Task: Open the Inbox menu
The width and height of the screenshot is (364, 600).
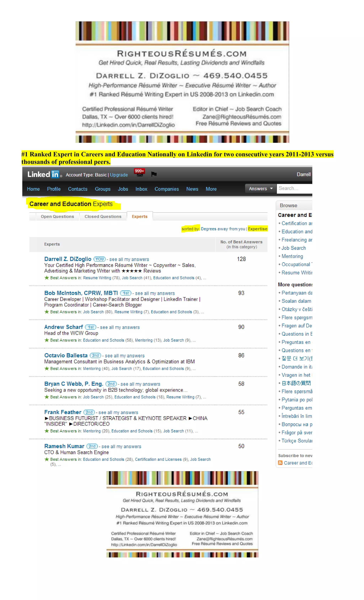Action: pos(141,189)
